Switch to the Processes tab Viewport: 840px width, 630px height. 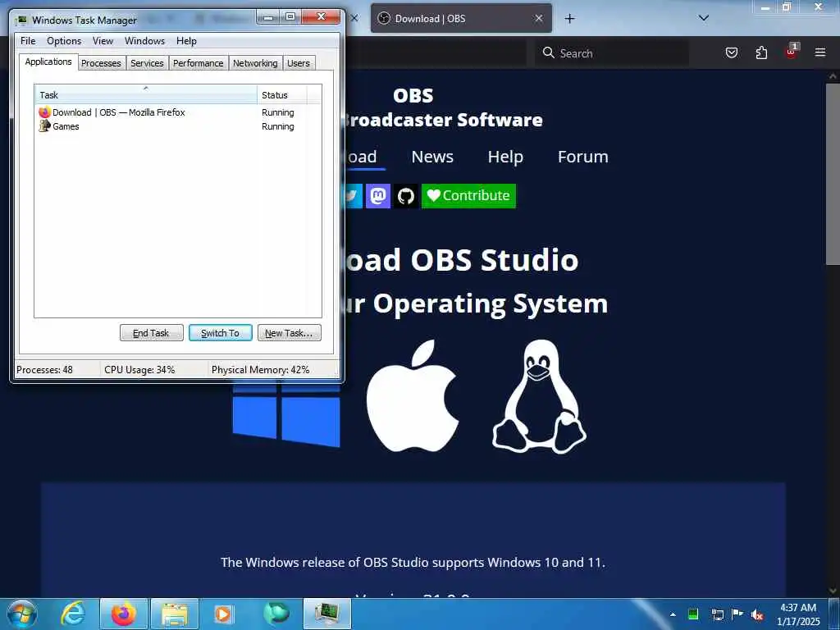pyautogui.click(x=101, y=63)
